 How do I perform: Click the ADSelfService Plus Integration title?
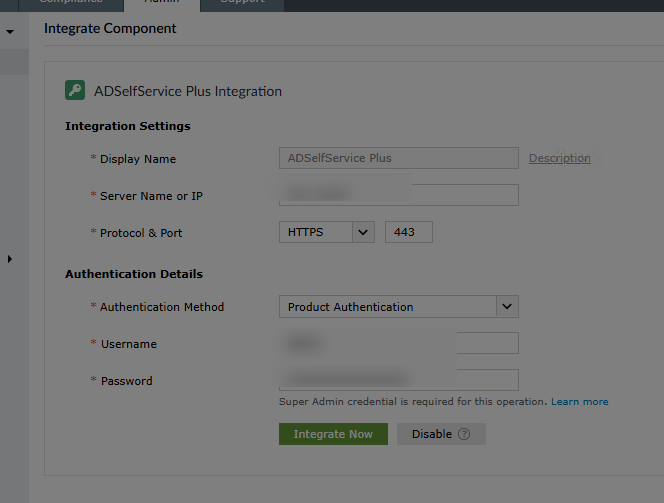click(x=188, y=91)
